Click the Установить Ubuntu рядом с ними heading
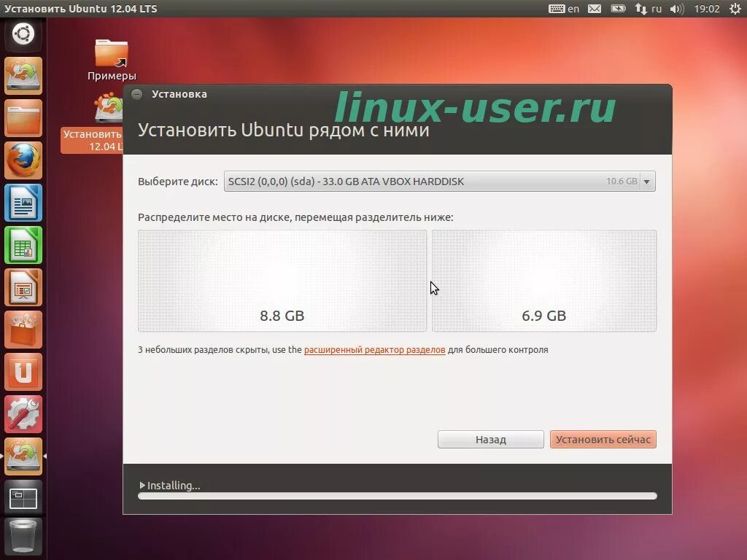The image size is (747, 560). (284, 130)
